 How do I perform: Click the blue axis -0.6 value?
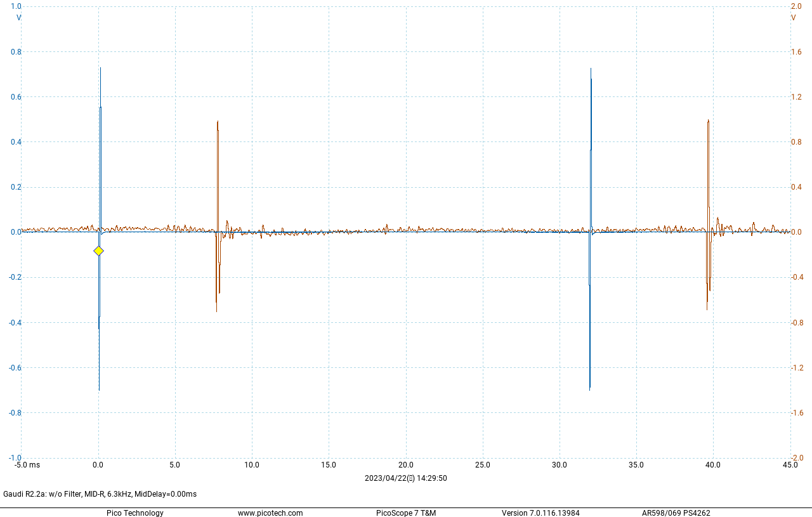click(x=14, y=368)
